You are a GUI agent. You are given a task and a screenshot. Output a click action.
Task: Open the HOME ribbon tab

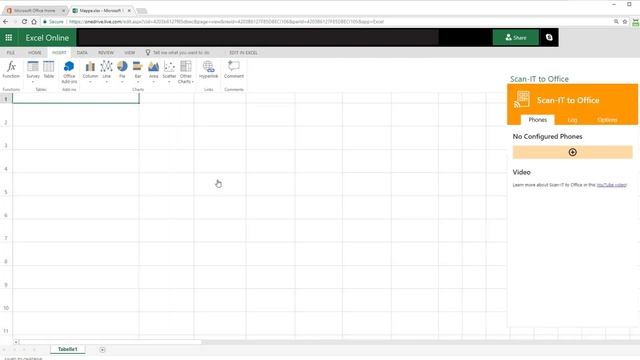[x=35, y=53]
